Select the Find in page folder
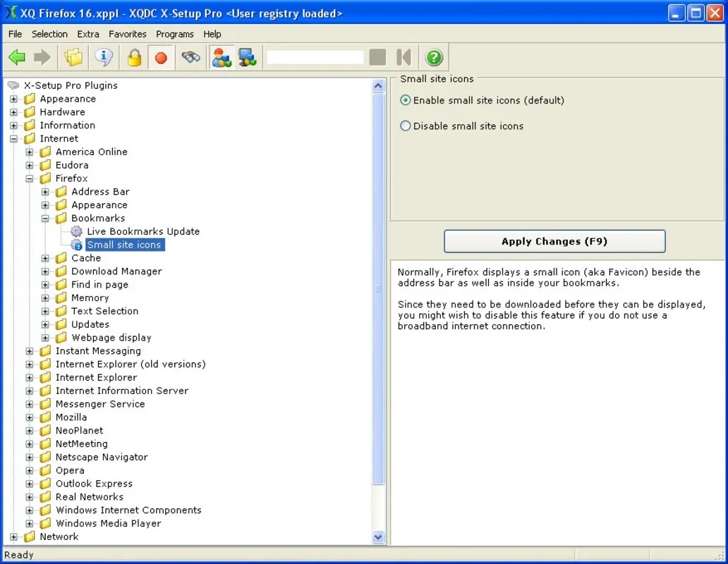This screenshot has width=728, height=564. [x=99, y=285]
